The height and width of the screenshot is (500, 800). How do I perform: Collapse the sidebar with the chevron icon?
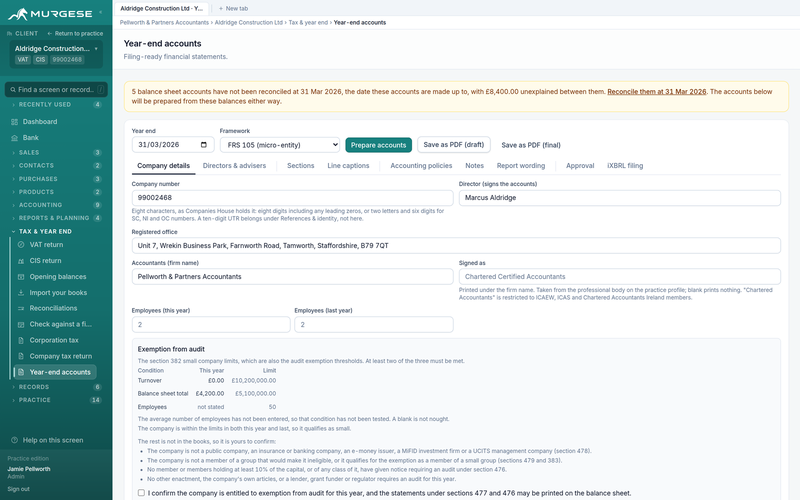point(100,12)
